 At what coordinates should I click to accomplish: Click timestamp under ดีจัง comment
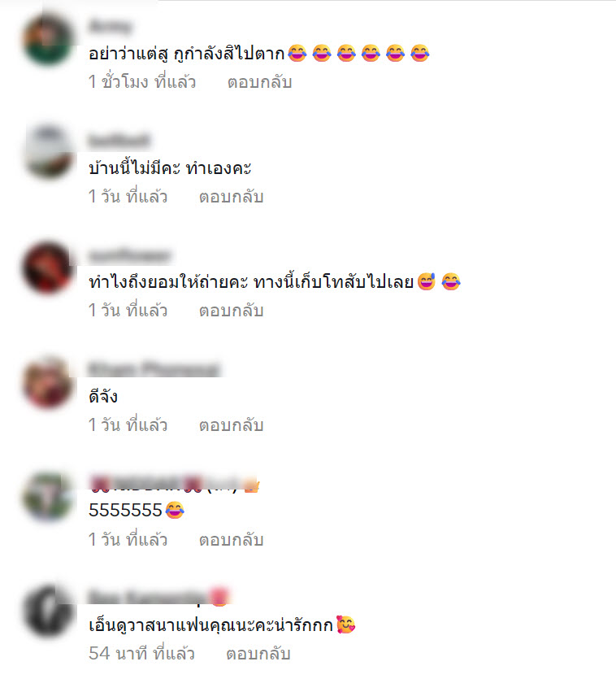pos(128,424)
